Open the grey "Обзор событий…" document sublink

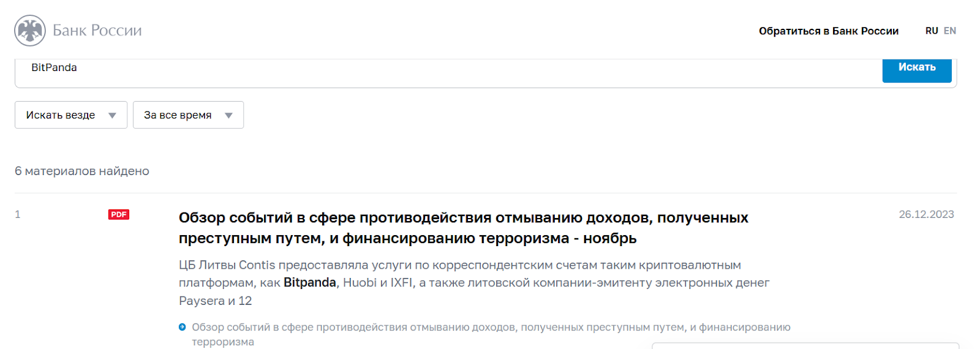coord(491,328)
